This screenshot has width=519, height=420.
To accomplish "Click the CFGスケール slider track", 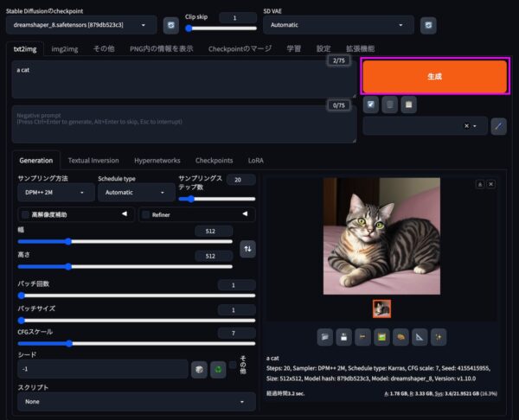I will 136,343.
